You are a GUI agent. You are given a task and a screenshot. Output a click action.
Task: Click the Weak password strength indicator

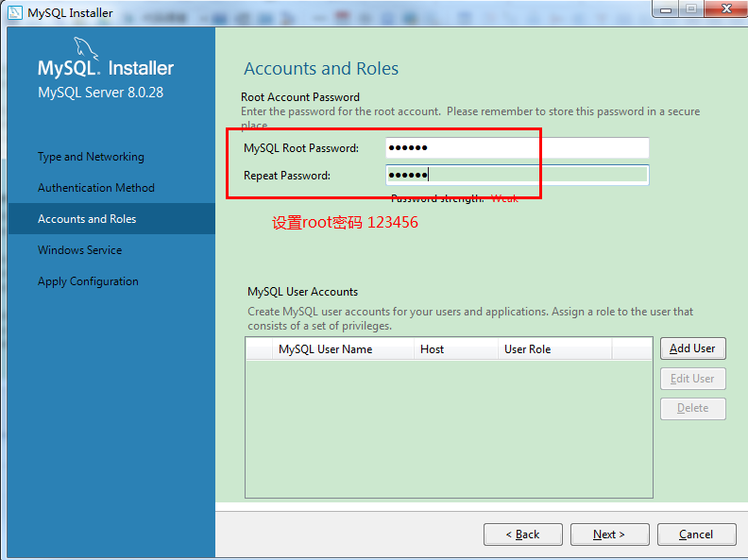pyautogui.click(x=504, y=199)
